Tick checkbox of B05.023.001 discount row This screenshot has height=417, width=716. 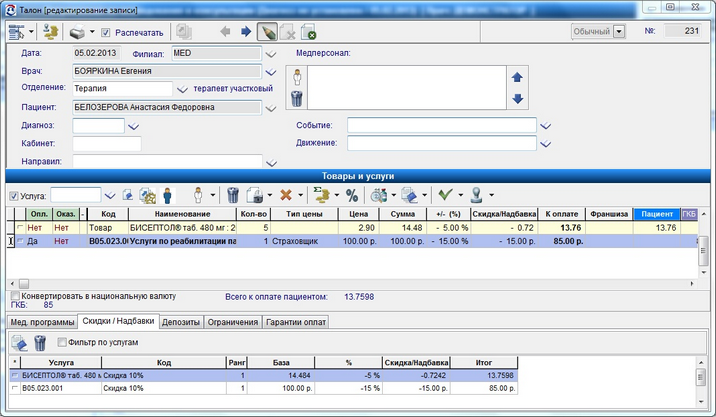pyautogui.click(x=15, y=388)
